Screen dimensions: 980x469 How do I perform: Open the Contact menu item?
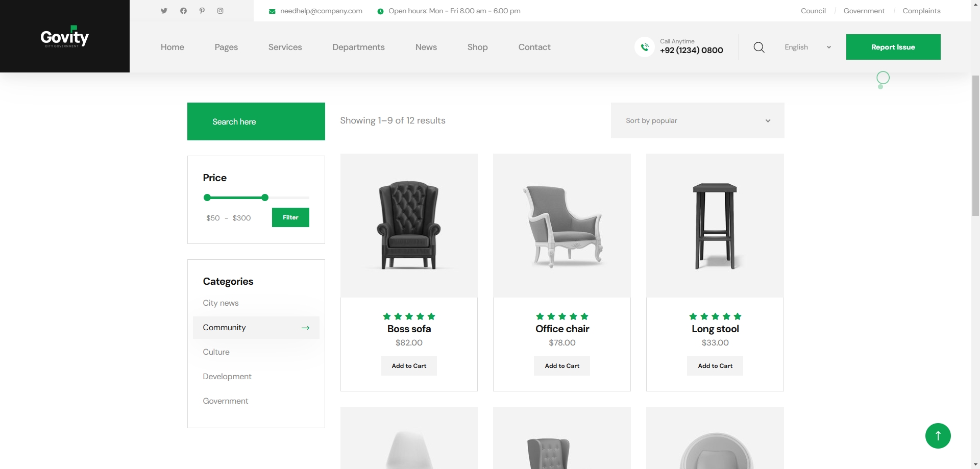point(534,47)
